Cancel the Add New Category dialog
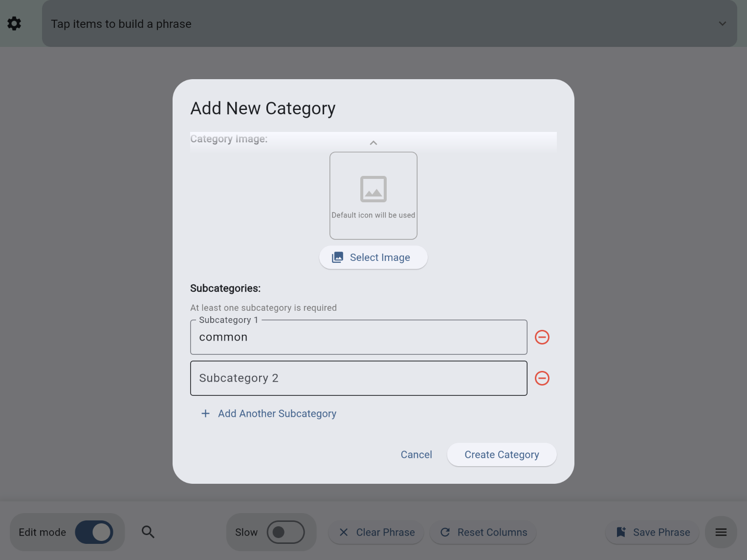 (x=416, y=454)
